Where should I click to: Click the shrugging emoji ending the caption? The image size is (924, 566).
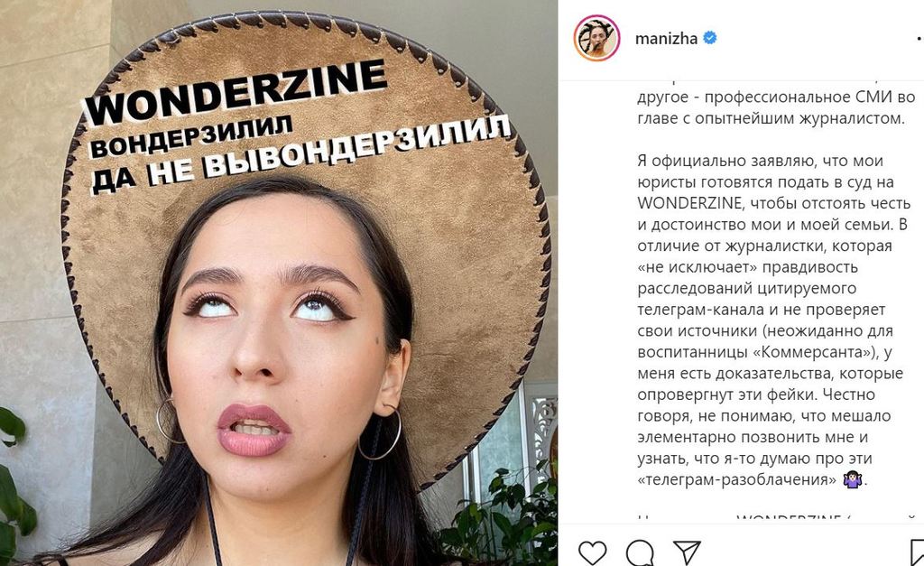pyautogui.click(x=853, y=479)
